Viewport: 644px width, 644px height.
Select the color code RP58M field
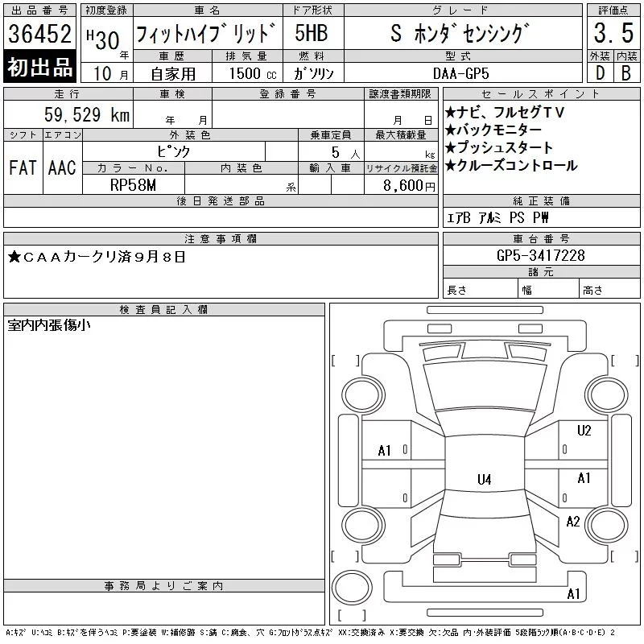coord(134,185)
